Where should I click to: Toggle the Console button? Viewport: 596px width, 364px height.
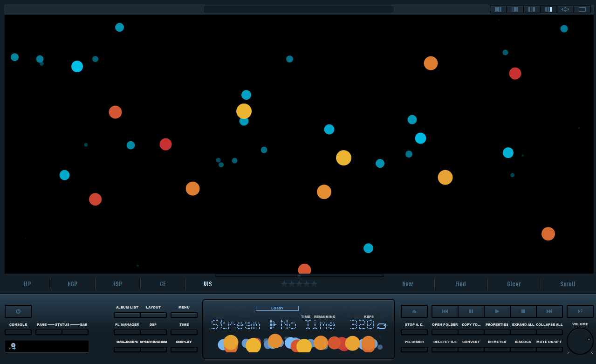point(18,332)
